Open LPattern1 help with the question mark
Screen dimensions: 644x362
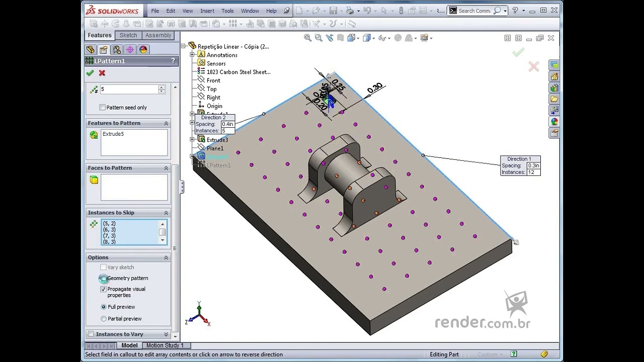(173, 61)
